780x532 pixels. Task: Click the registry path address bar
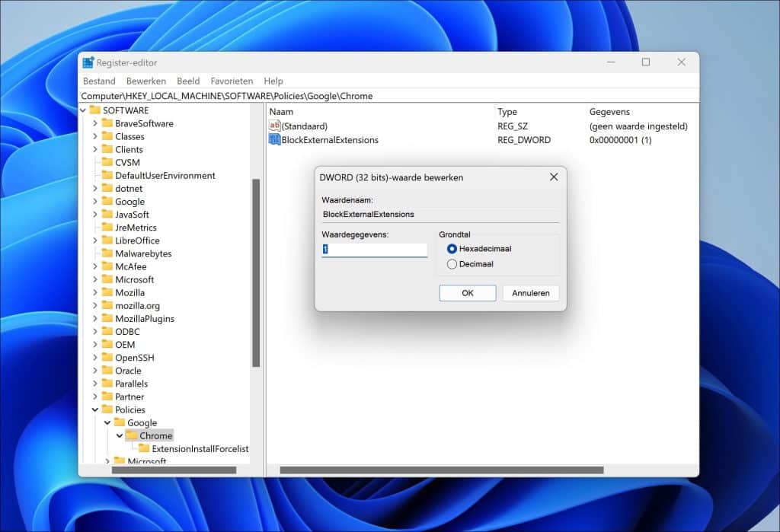point(388,96)
